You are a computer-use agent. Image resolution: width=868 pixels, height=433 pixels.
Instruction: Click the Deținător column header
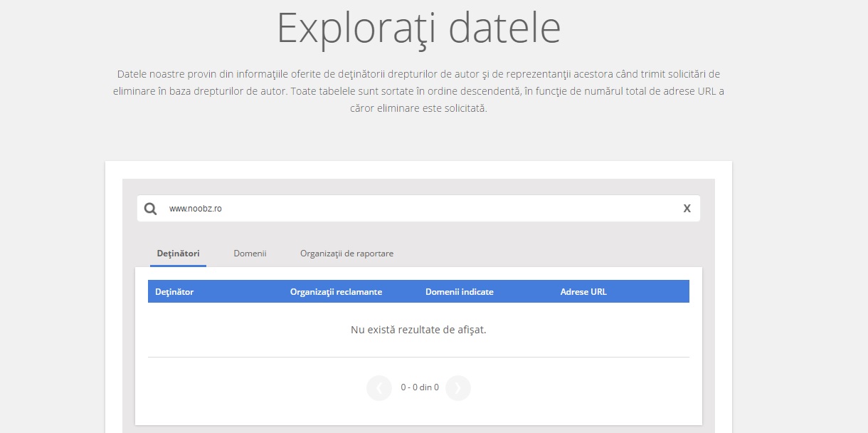pyautogui.click(x=174, y=291)
